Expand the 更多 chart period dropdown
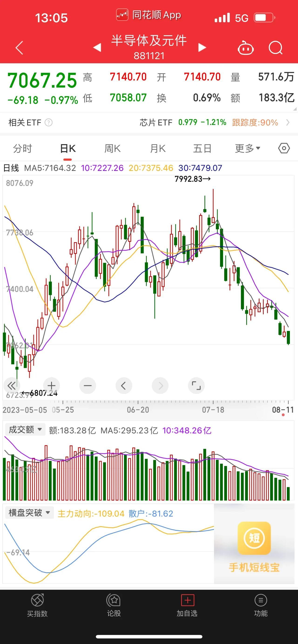This screenshot has width=298, height=644. (x=247, y=149)
